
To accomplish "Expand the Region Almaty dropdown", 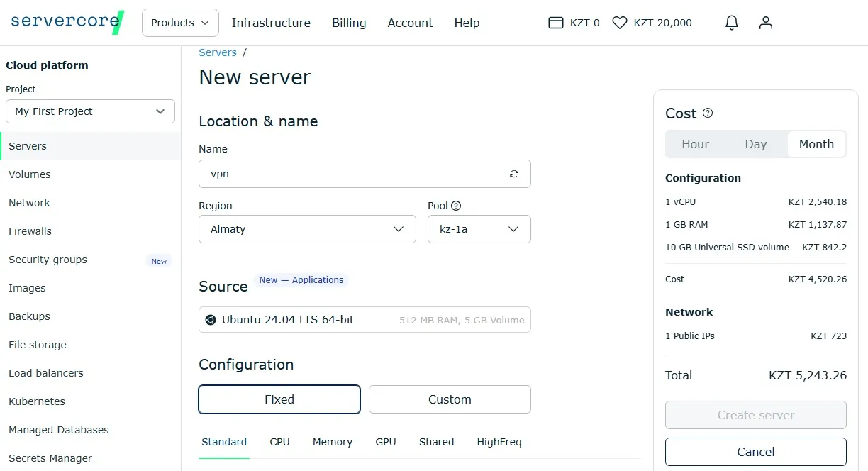I will tap(307, 229).
